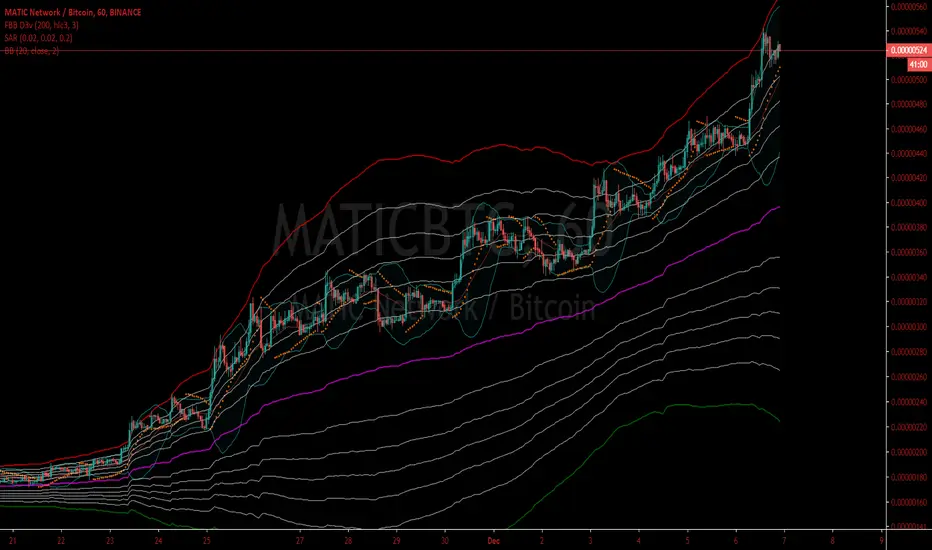Click the 0.00000400 price axis label
This screenshot has width=932, height=550.
[x=909, y=203]
